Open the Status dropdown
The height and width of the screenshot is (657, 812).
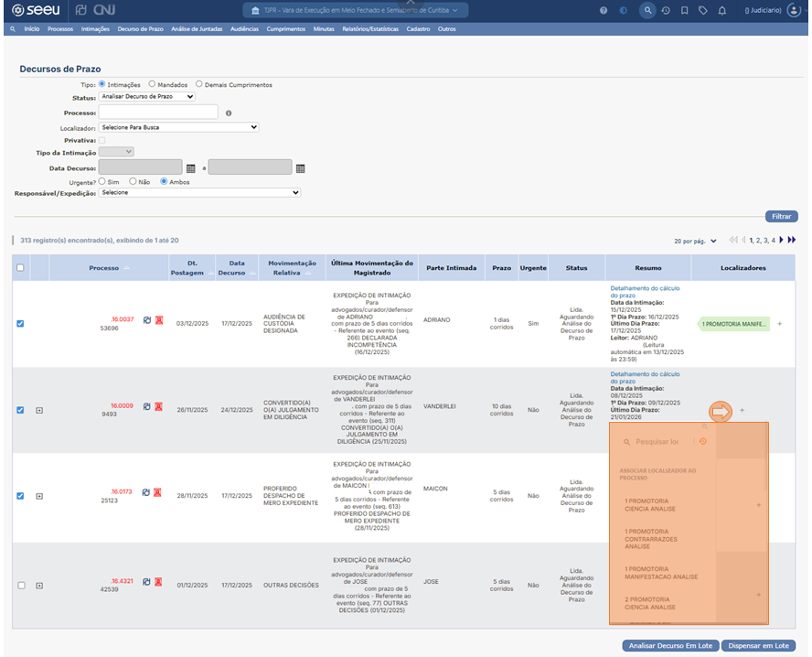(146, 96)
